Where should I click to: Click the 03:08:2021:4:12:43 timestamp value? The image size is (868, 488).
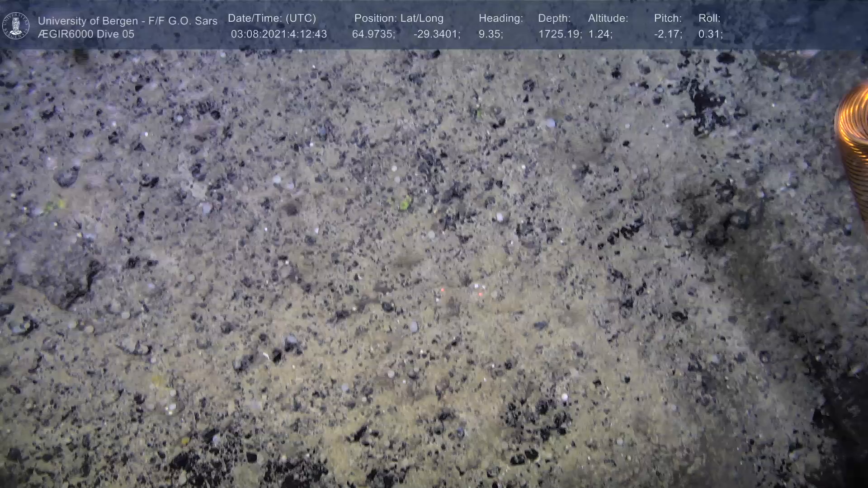tap(278, 34)
